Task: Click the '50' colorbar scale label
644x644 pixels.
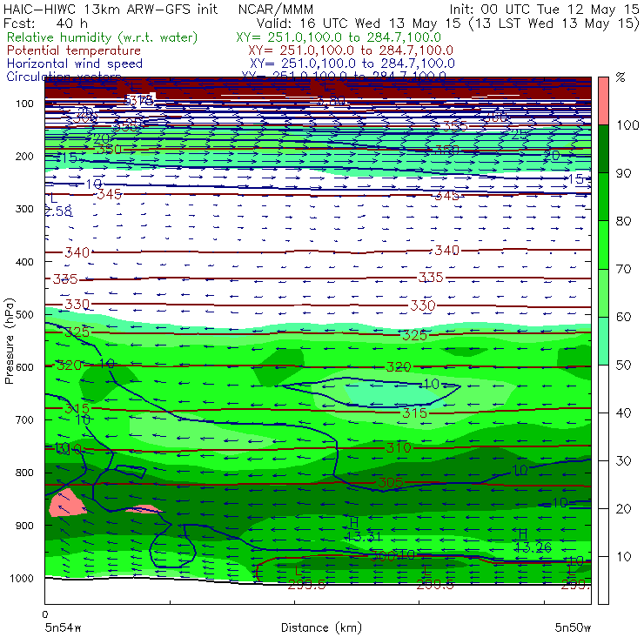Action: [623, 365]
